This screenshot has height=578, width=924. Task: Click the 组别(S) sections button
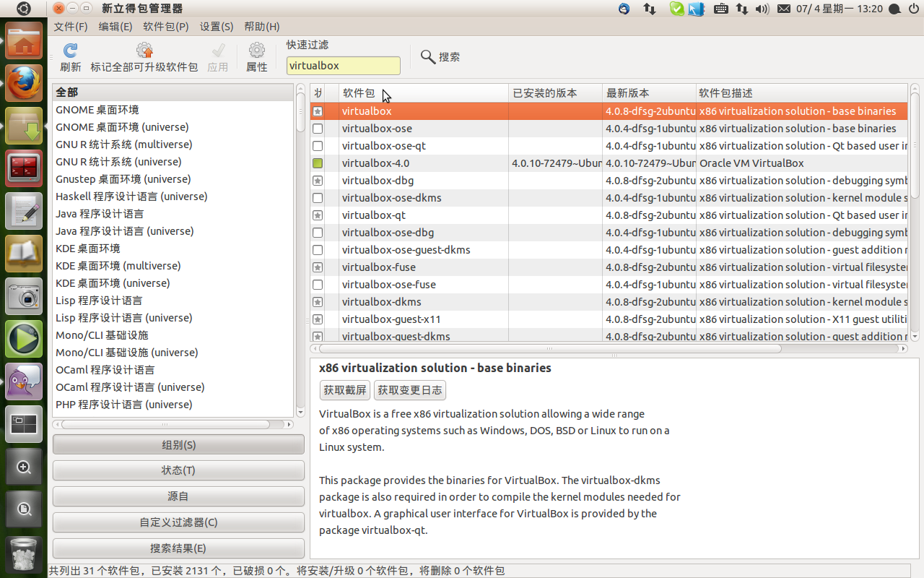178,444
